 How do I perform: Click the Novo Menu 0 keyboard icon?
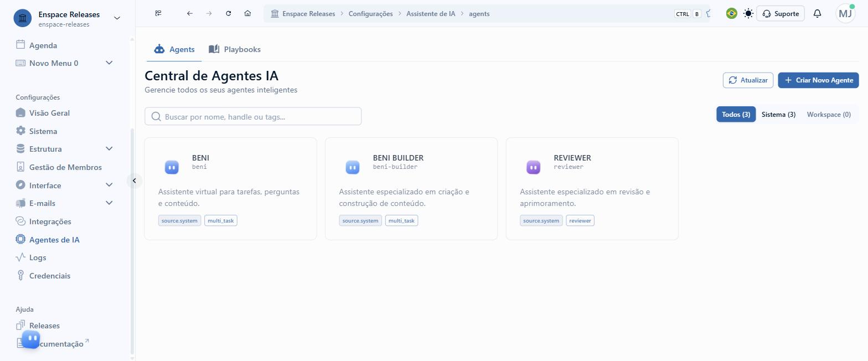click(20, 63)
